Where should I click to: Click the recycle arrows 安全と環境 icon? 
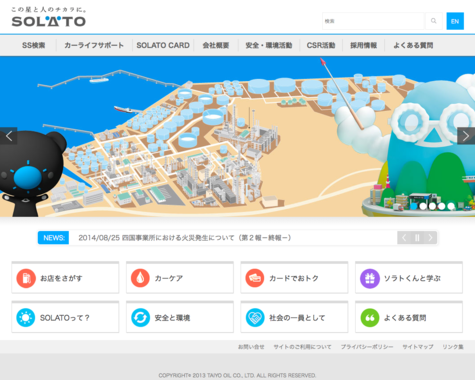pyautogui.click(x=140, y=317)
